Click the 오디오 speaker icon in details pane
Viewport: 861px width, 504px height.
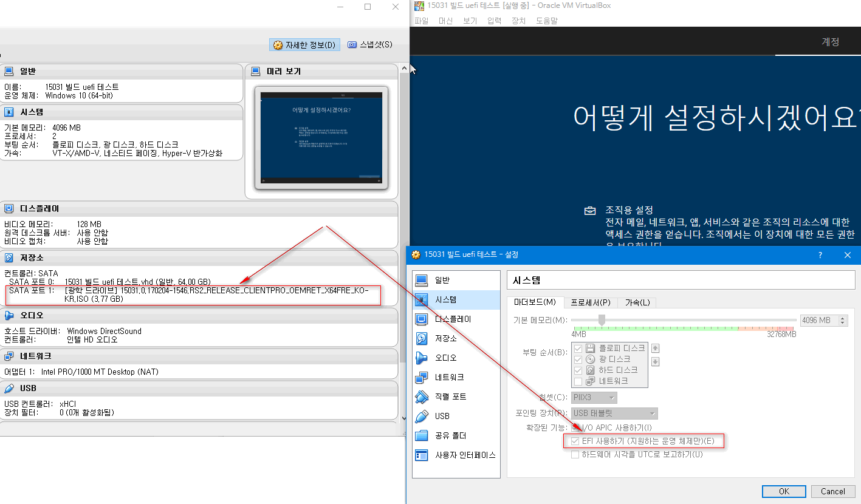coord(9,316)
